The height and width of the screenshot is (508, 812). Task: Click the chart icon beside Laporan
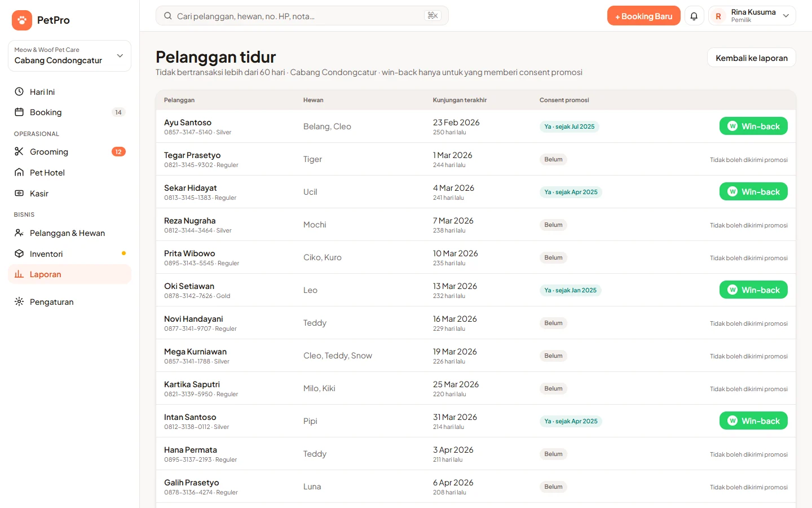coord(19,274)
